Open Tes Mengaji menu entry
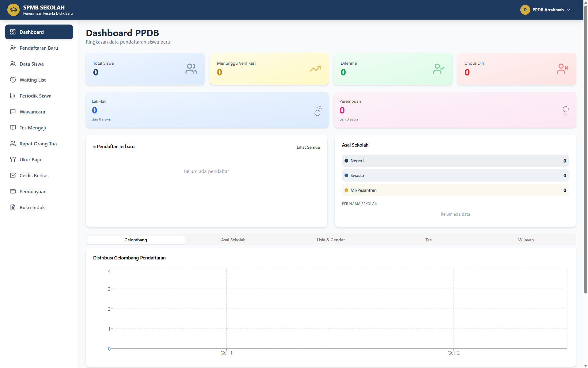This screenshot has width=588, height=368. pyautogui.click(x=39, y=128)
